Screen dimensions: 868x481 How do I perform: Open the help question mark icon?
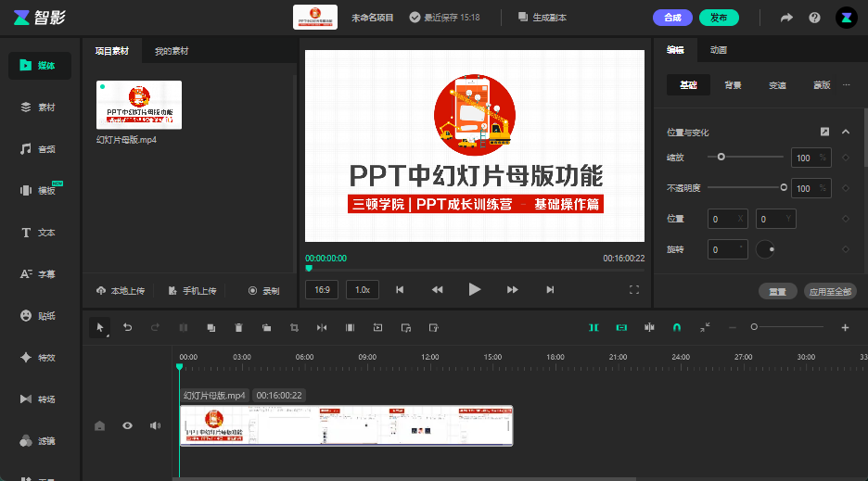tap(814, 18)
